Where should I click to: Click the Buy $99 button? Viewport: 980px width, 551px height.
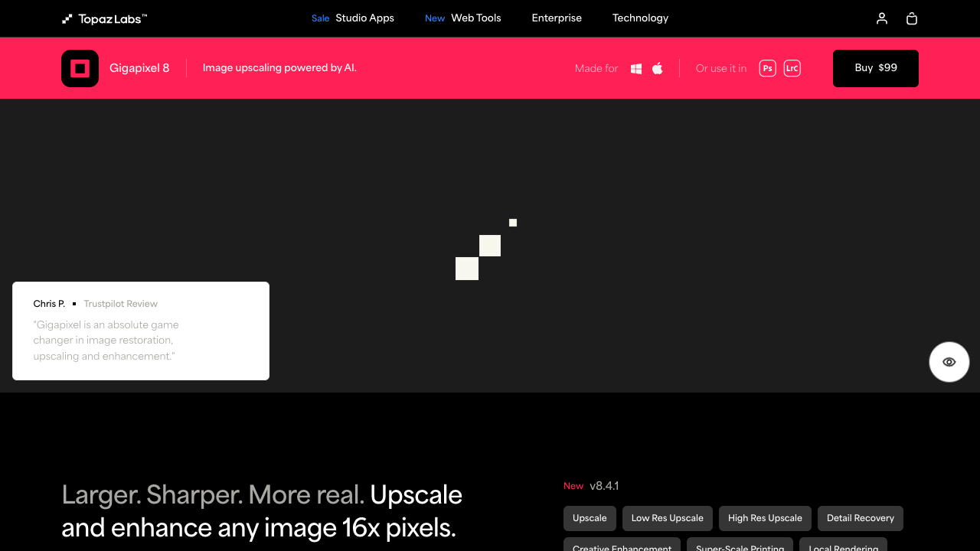(875, 68)
